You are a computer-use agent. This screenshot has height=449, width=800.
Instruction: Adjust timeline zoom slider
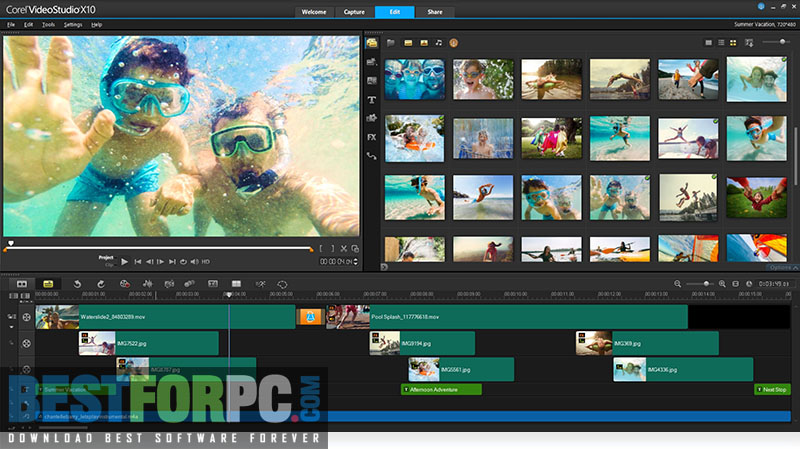[x=700, y=284]
